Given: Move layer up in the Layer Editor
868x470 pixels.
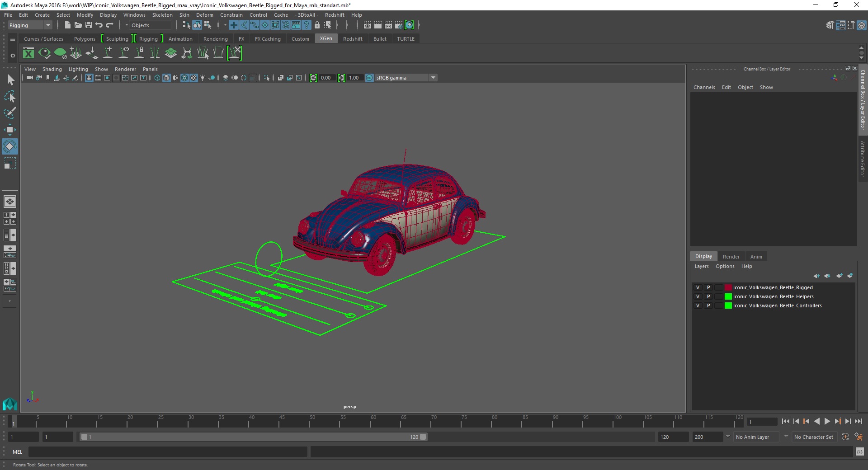Looking at the screenshot, I should coord(816,276).
